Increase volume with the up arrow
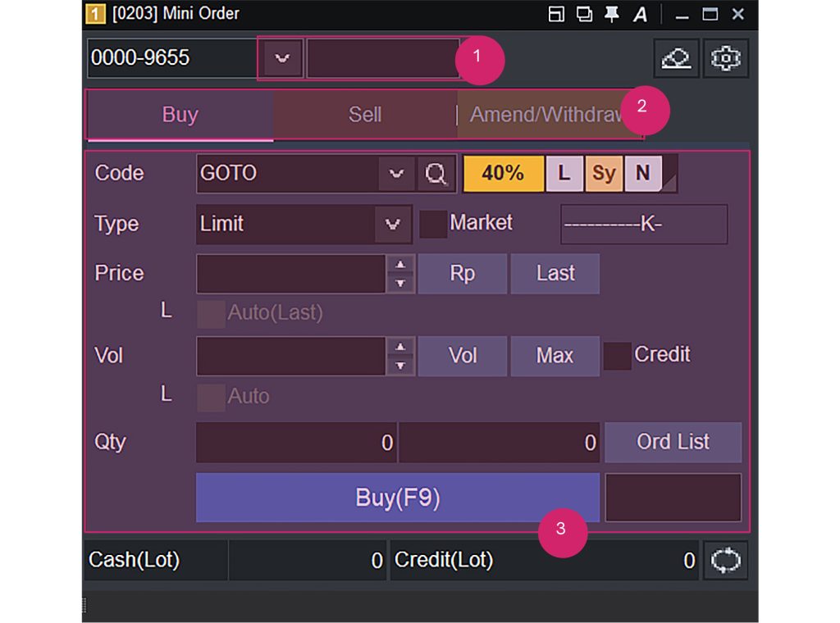This screenshot has height=623, width=840. coord(400,347)
